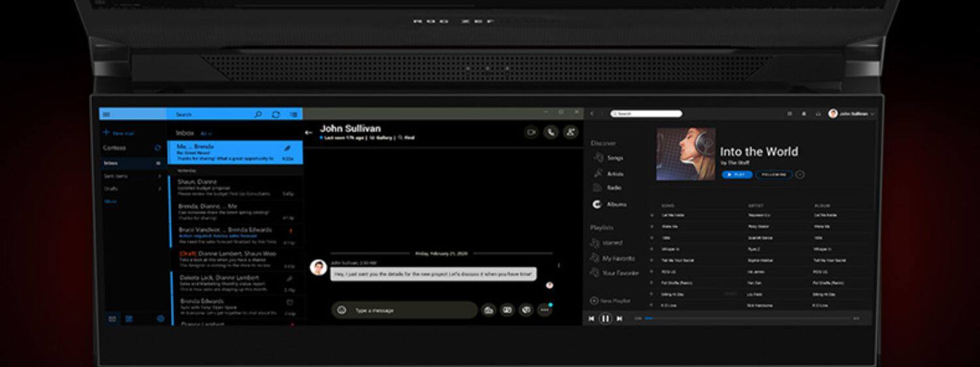This screenshot has width=980, height=367.
Task: Open the Brenda, Dianne, Me email
Action: click(235, 212)
